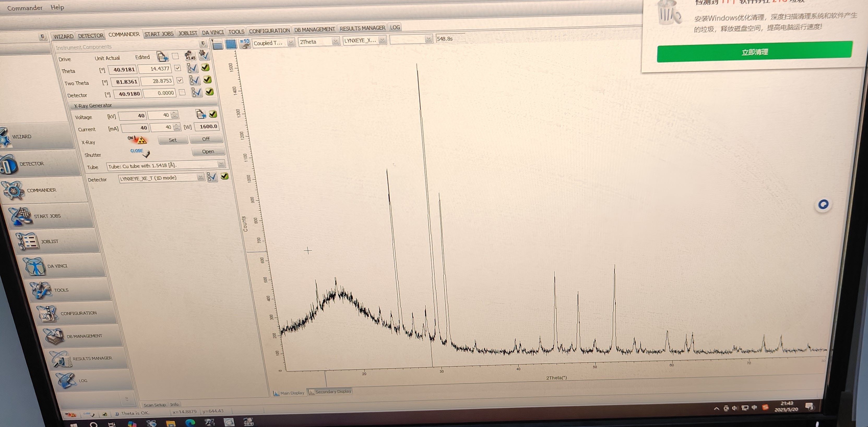Expand the Cu tube selection dropdown
The image size is (868, 427).
221,164
